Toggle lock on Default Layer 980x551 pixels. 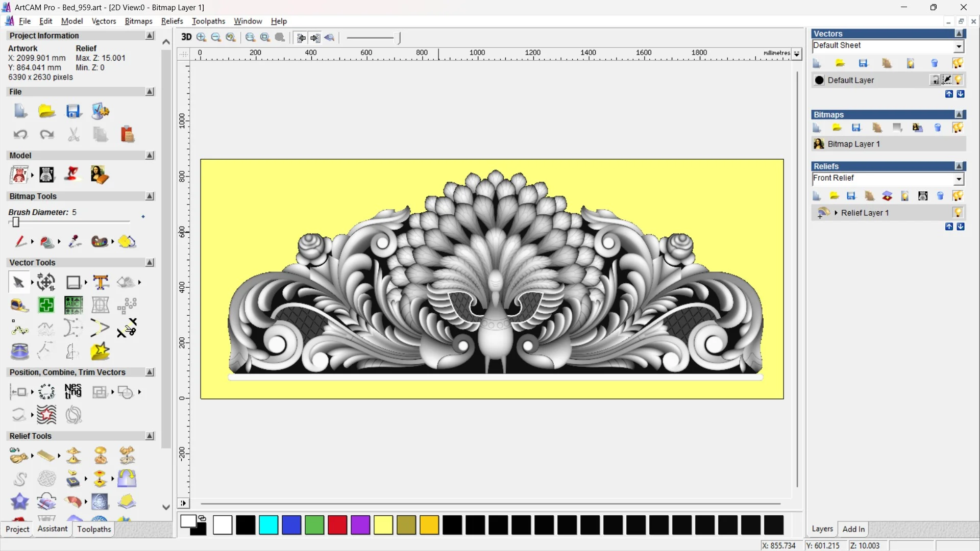tap(935, 80)
